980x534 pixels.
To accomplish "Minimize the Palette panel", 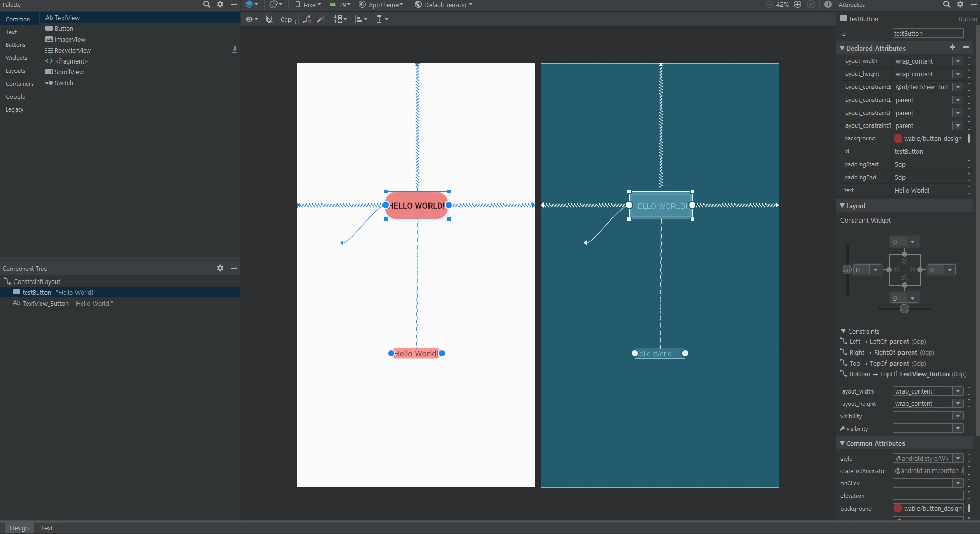I will [x=234, y=4].
